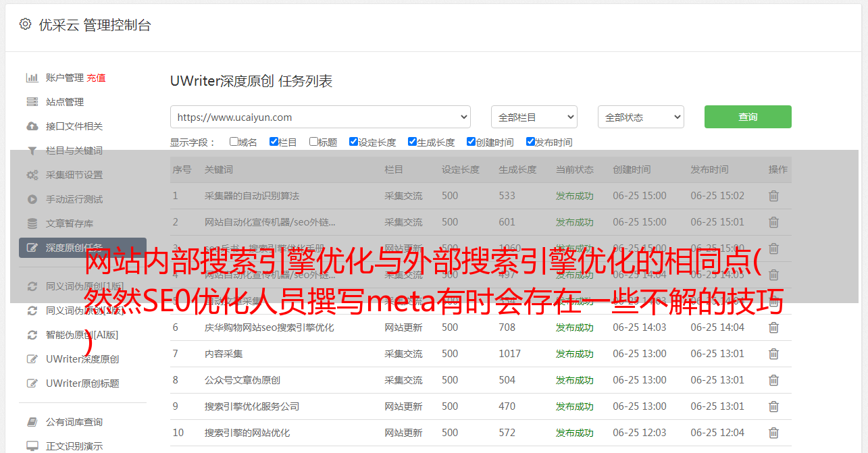Viewport: 868px width, 453px height.
Task: Click the green 查询 button
Action: 748,117
